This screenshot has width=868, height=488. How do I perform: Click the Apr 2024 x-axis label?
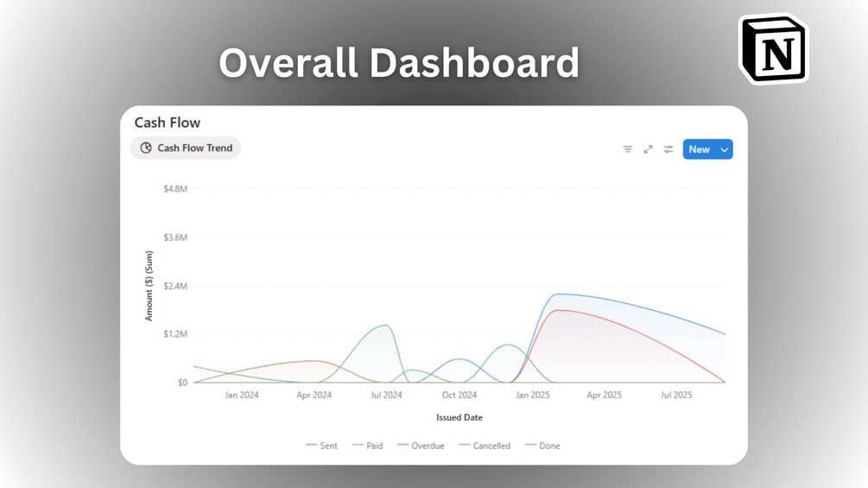(314, 395)
